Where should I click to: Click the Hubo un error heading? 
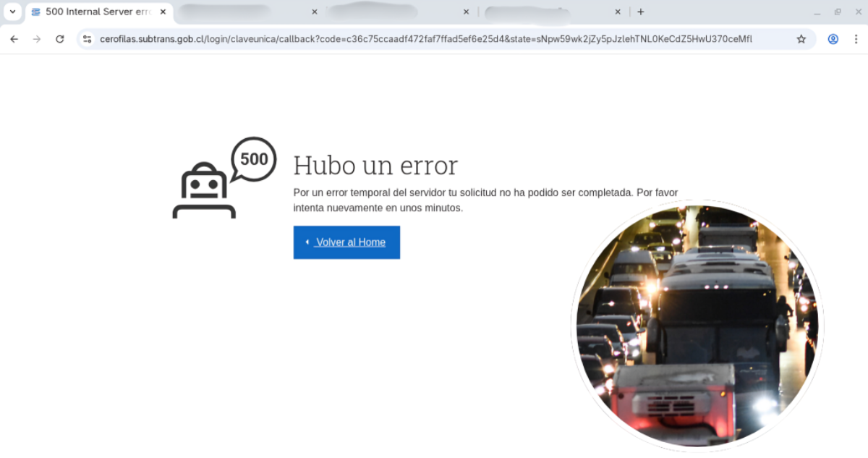point(375,166)
